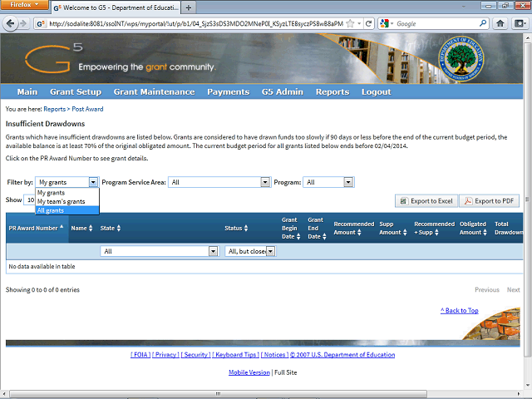Open the G5 Admin menu
Viewport: 532px width, 399px height.
[x=283, y=92]
